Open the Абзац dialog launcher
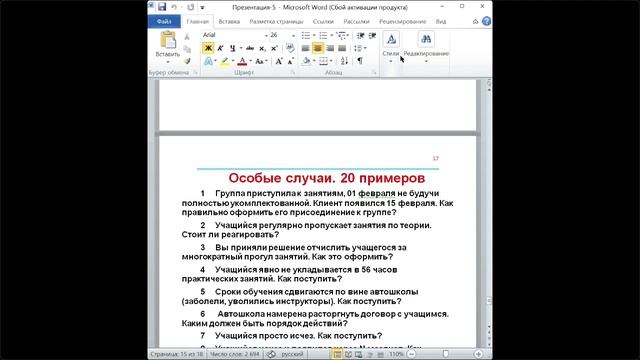Viewport: 640px width, 360px height. [x=374, y=73]
